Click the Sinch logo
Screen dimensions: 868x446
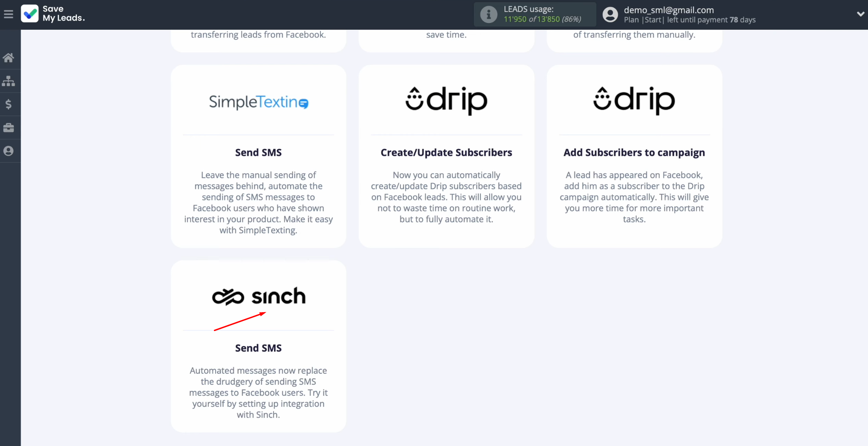tap(258, 297)
